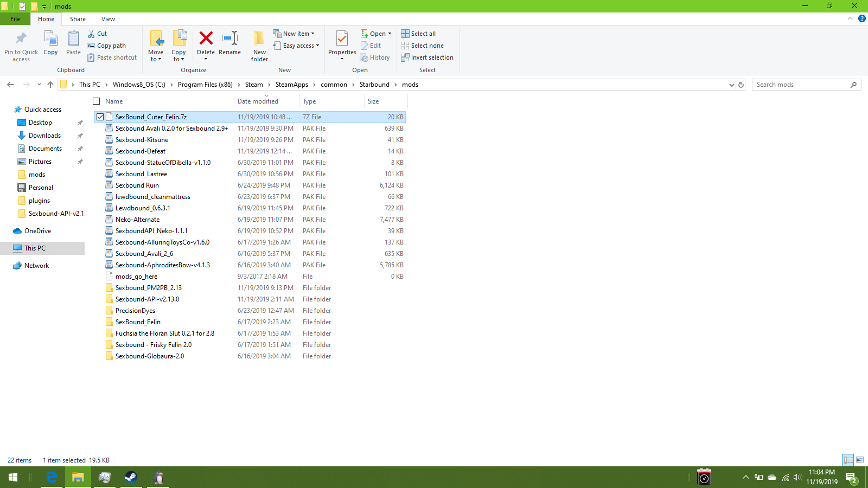The height and width of the screenshot is (488, 868).
Task: Refresh the mods folder view
Action: coord(741,85)
